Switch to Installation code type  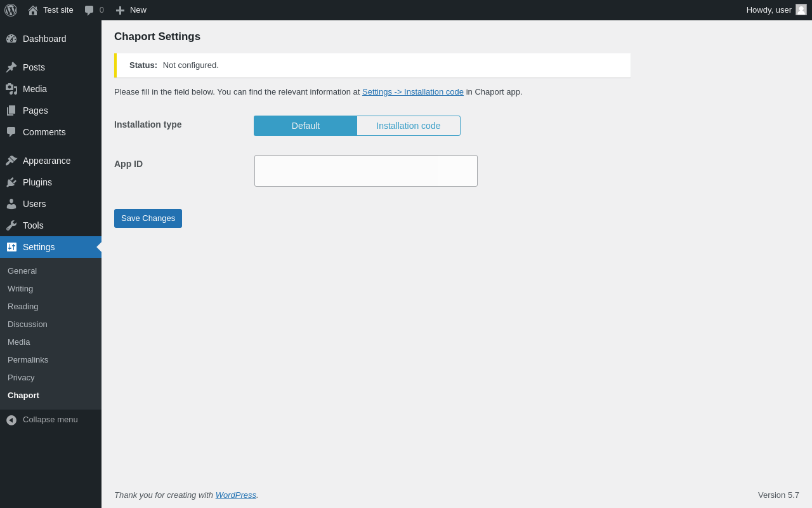pos(409,126)
